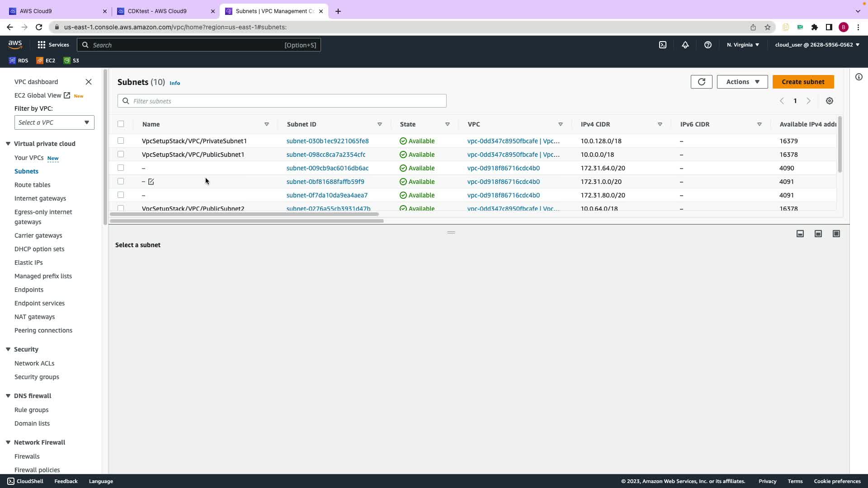Select the PrivateSubnet1 row checkbox
This screenshot has width=868, height=488.
121,141
